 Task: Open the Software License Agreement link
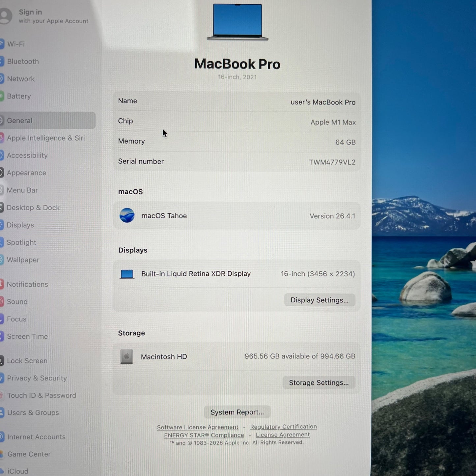198,427
